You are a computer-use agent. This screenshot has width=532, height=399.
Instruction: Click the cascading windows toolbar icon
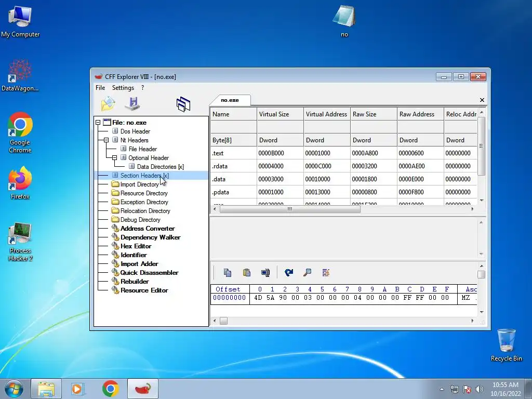coord(183,104)
